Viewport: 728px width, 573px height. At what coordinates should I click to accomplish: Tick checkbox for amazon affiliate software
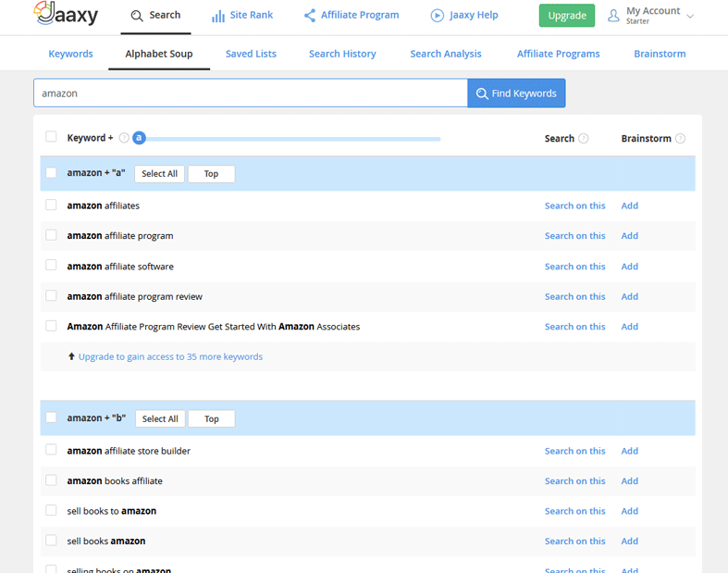pyautogui.click(x=51, y=266)
